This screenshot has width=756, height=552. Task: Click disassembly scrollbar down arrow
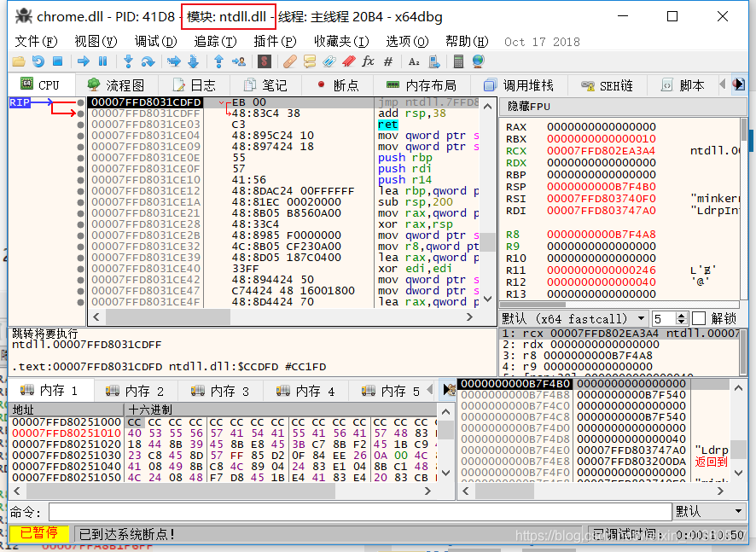pyautogui.click(x=487, y=299)
